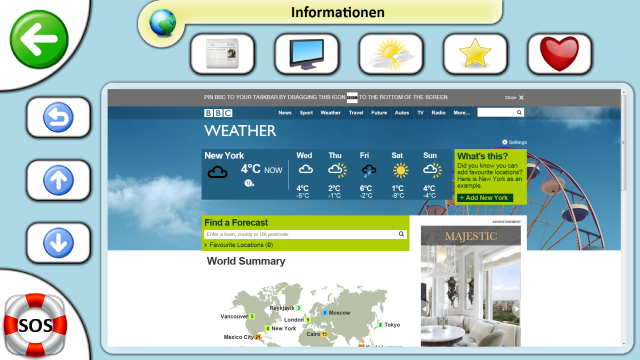640x360 pixels.
Task: Open the newspaper news icon
Action: [222, 54]
